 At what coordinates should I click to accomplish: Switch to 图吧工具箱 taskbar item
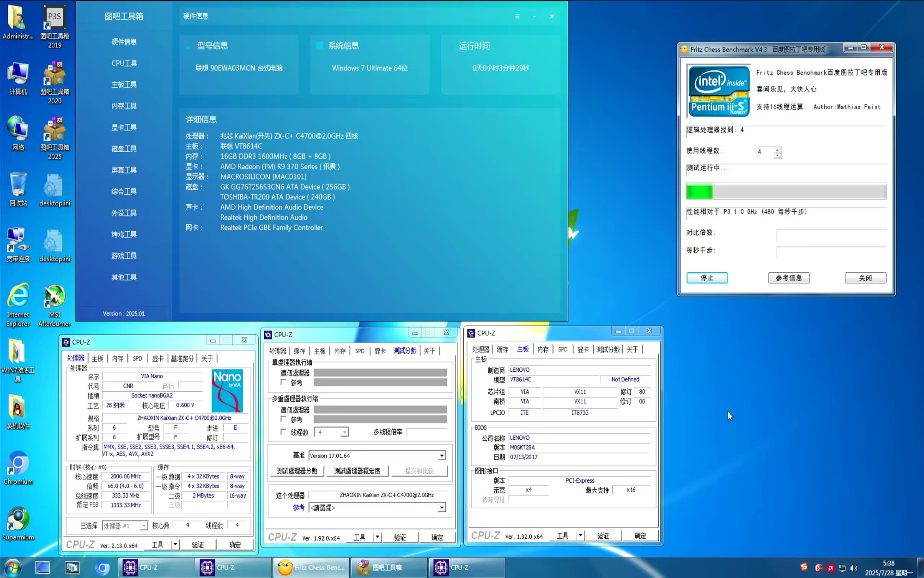(389, 567)
